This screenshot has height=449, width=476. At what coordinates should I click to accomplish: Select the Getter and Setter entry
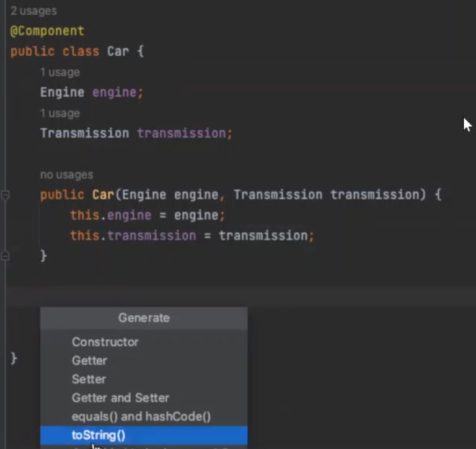[120, 398]
